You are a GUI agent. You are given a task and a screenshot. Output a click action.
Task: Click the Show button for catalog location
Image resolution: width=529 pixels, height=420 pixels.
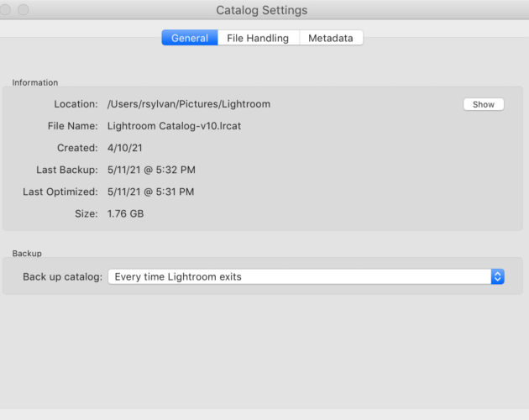pyautogui.click(x=484, y=104)
